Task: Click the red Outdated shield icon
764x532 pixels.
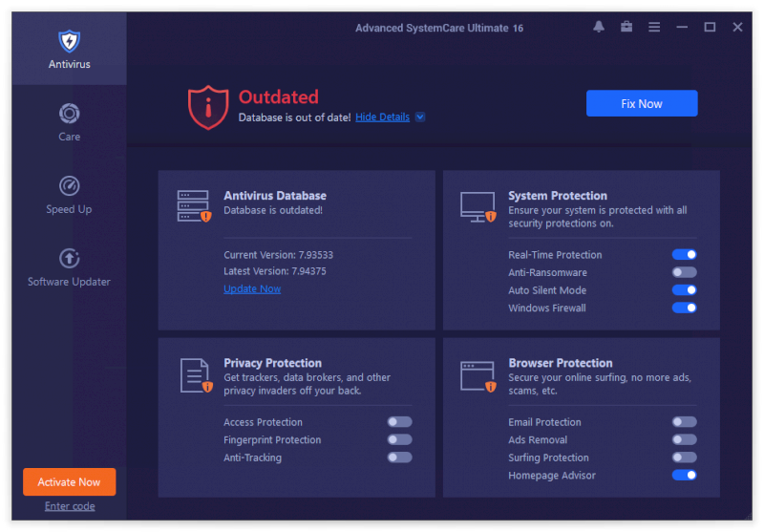Action: point(207,106)
